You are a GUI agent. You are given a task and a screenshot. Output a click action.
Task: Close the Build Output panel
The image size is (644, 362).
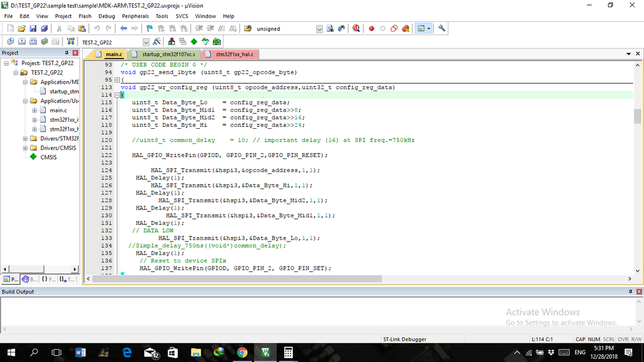pyautogui.click(x=639, y=291)
